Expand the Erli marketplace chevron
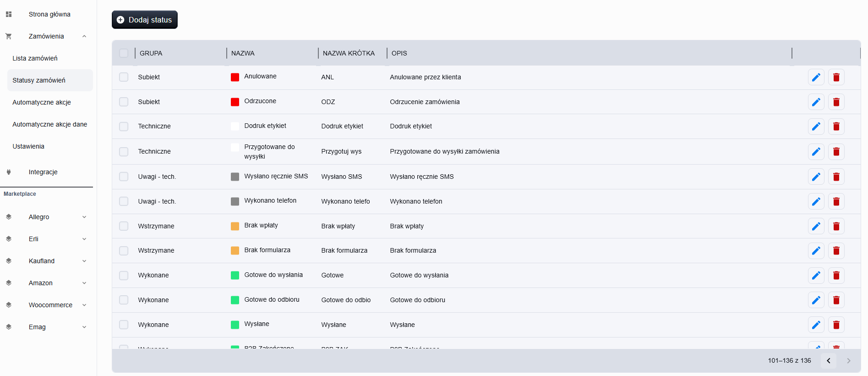The width and height of the screenshot is (868, 376). 84,239
